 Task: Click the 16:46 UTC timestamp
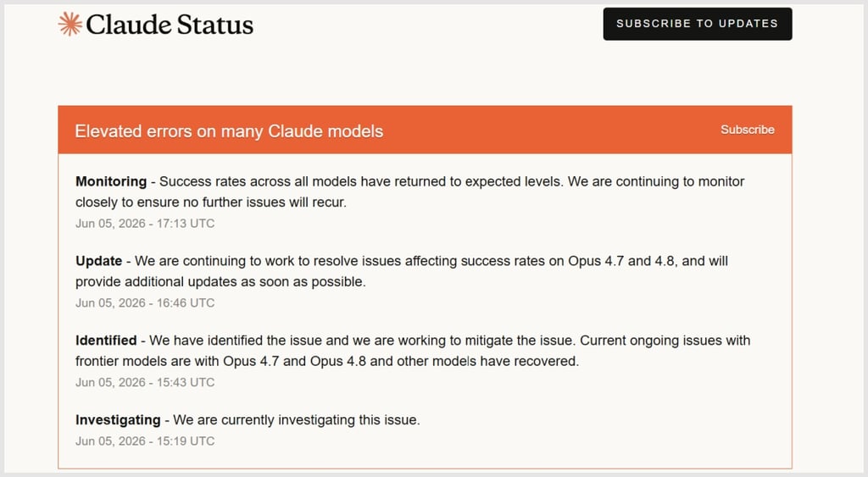point(145,303)
